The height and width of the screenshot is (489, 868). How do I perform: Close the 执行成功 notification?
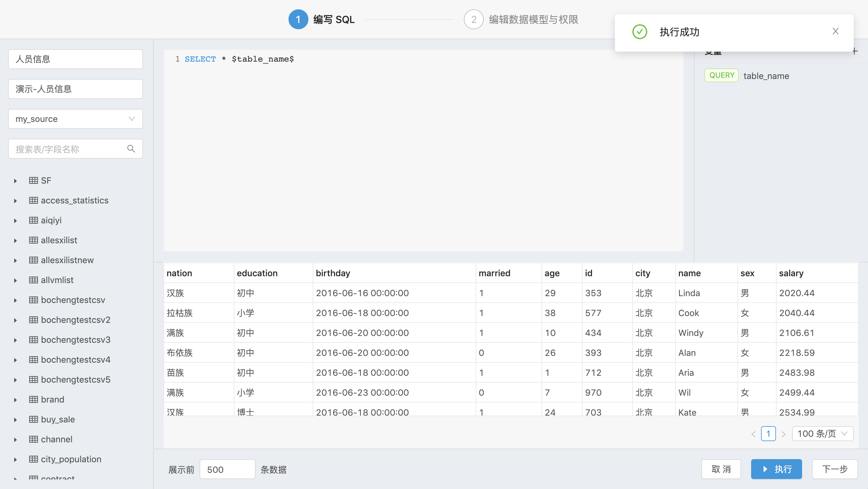coord(835,31)
